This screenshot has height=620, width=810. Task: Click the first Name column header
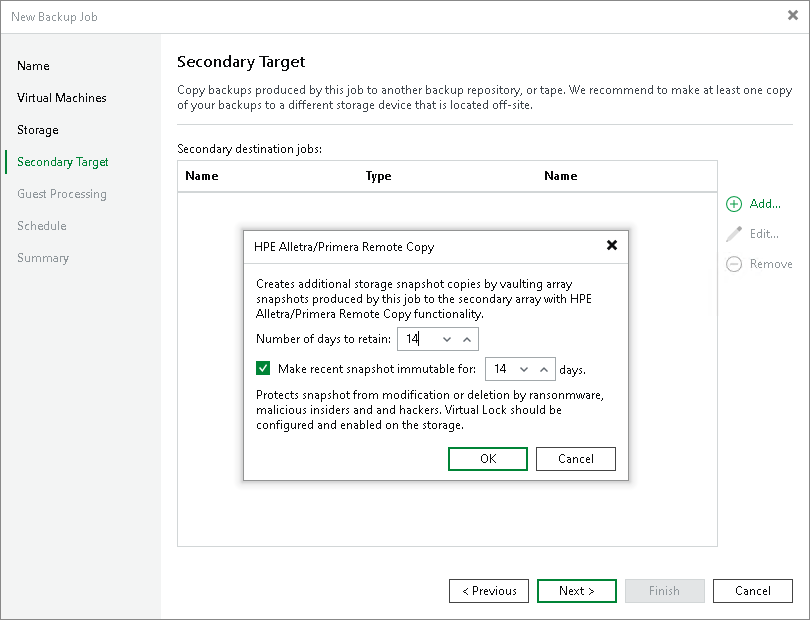pos(201,176)
